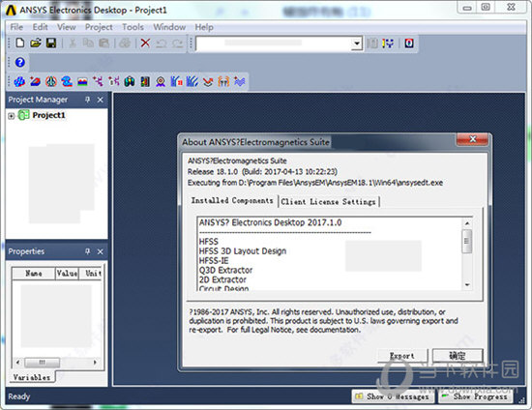Click the grayed-out Paste clipboard icon
The height and width of the screenshot is (410, 532).
[104, 44]
